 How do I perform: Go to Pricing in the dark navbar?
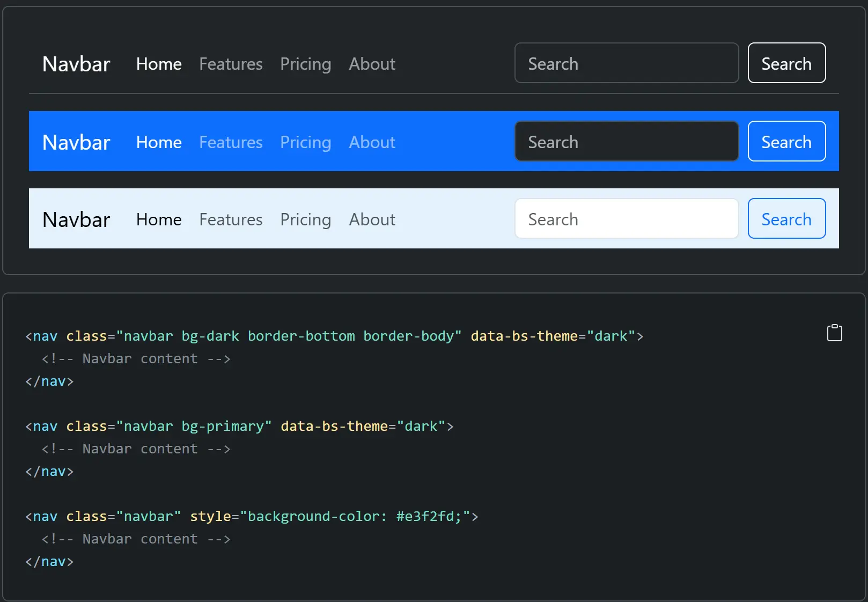[305, 64]
